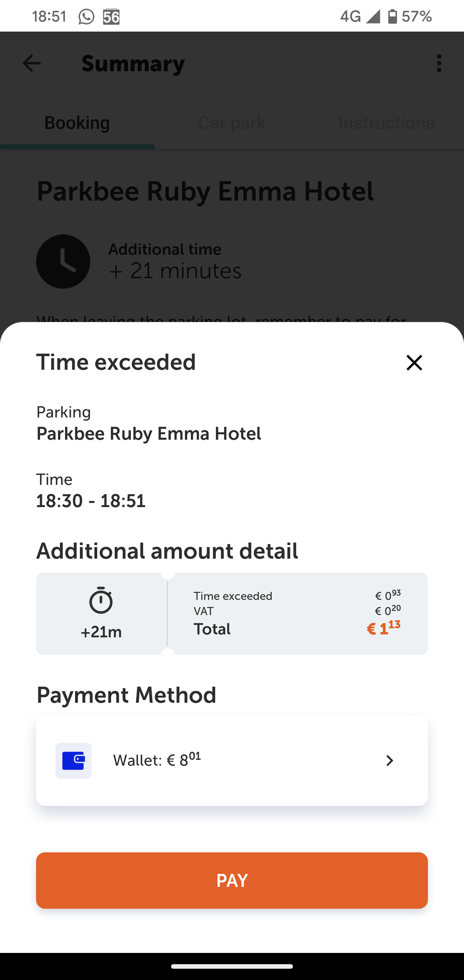Close the Time exceeded sheet
Screen dimensions: 464x980
click(x=414, y=363)
